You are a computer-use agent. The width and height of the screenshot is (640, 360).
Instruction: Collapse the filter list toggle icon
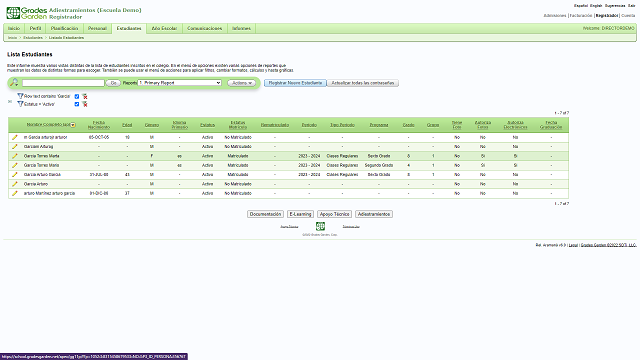coord(10,102)
